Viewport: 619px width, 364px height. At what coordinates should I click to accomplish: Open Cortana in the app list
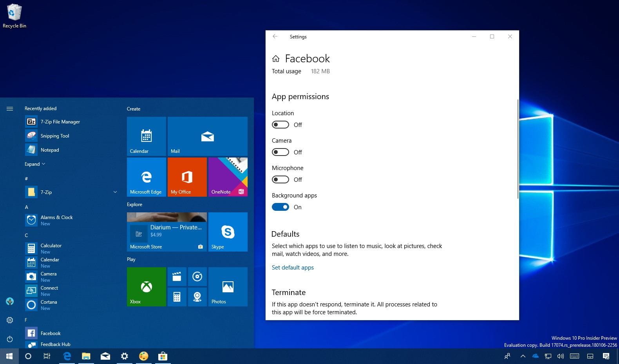coord(71,305)
